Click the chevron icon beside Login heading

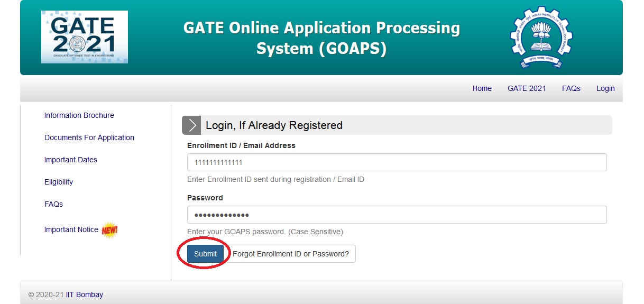pyautogui.click(x=191, y=125)
